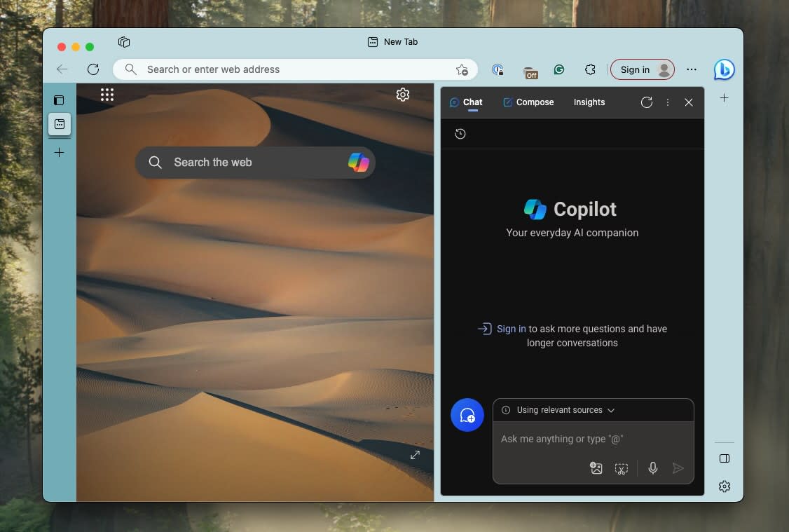Switch to the Chat tab
789x532 pixels.
[466, 102]
